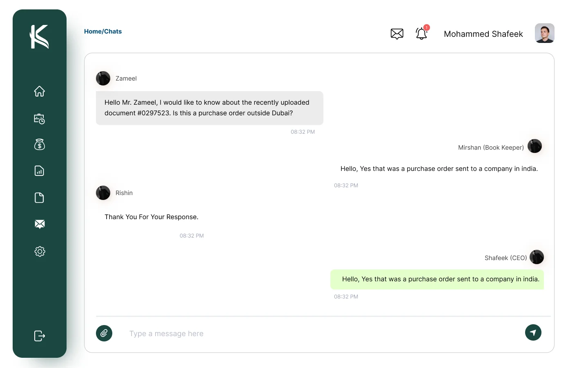Click the Mohammed Shafeek user name
The image size is (588, 368).
483,34
